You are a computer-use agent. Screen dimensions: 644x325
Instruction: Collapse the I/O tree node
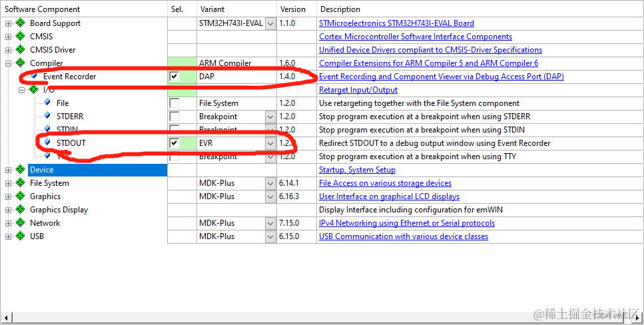[21, 90]
